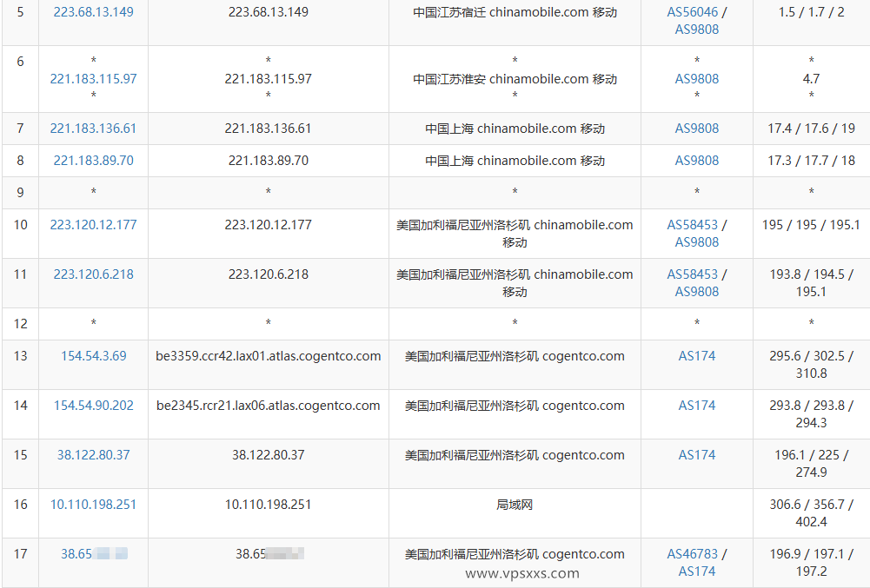Open the blue 221.183.115.97 IP link
Image resolution: width=870 pixels, height=588 pixels.
[x=93, y=78]
